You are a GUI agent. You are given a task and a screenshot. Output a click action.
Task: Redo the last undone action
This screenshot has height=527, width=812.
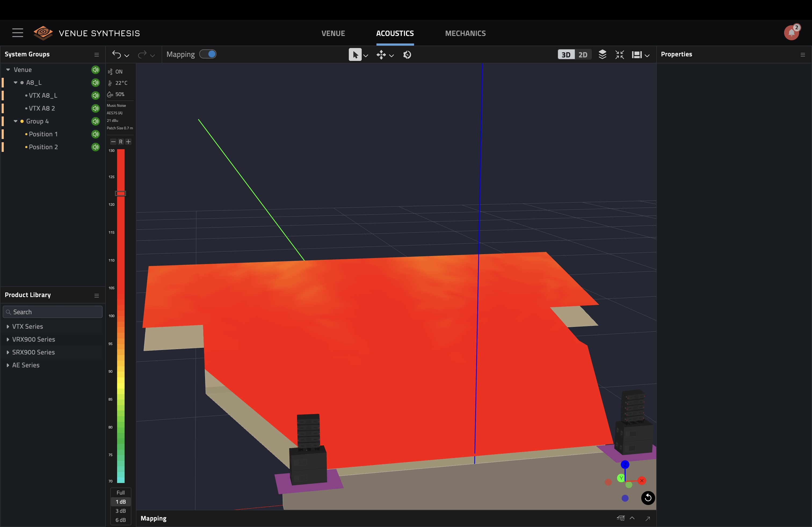tap(142, 54)
